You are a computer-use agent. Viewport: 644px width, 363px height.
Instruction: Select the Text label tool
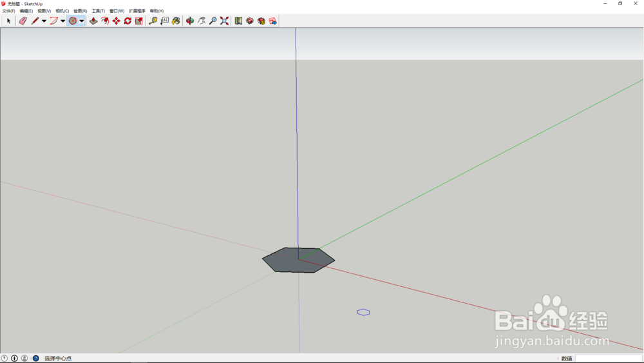click(x=165, y=21)
